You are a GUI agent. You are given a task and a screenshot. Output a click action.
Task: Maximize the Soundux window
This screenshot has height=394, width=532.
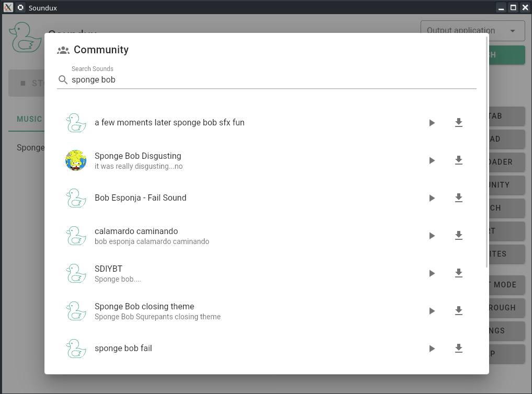pos(513,7)
